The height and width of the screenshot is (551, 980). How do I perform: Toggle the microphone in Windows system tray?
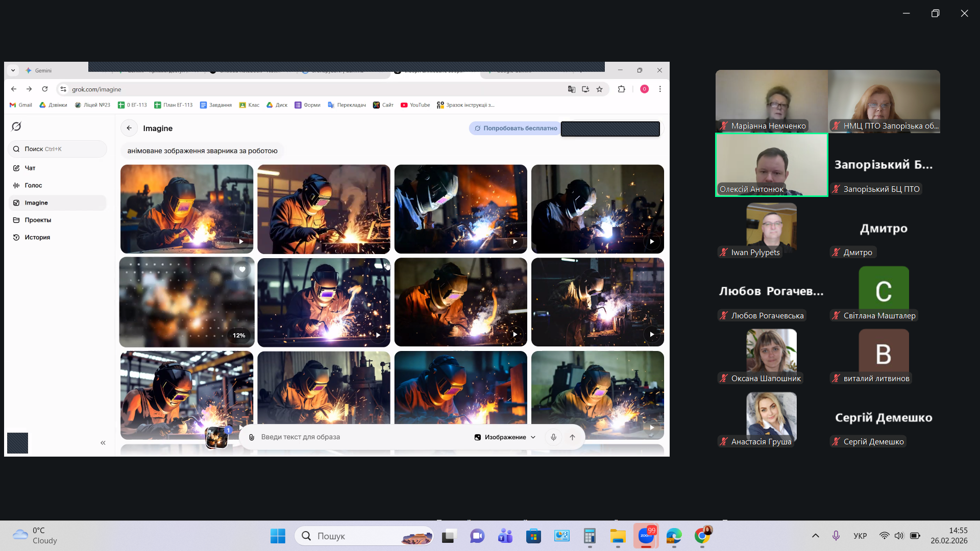pyautogui.click(x=836, y=536)
